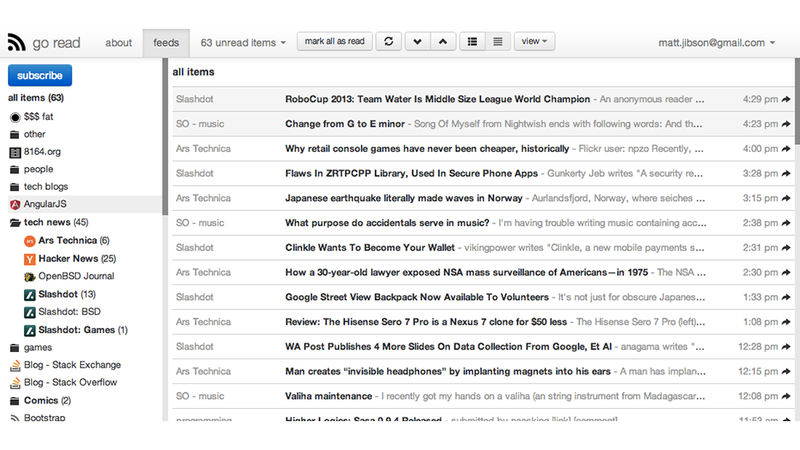Click share arrow for Clinkle Wallet item
This screenshot has height=450, width=800.
(x=786, y=247)
